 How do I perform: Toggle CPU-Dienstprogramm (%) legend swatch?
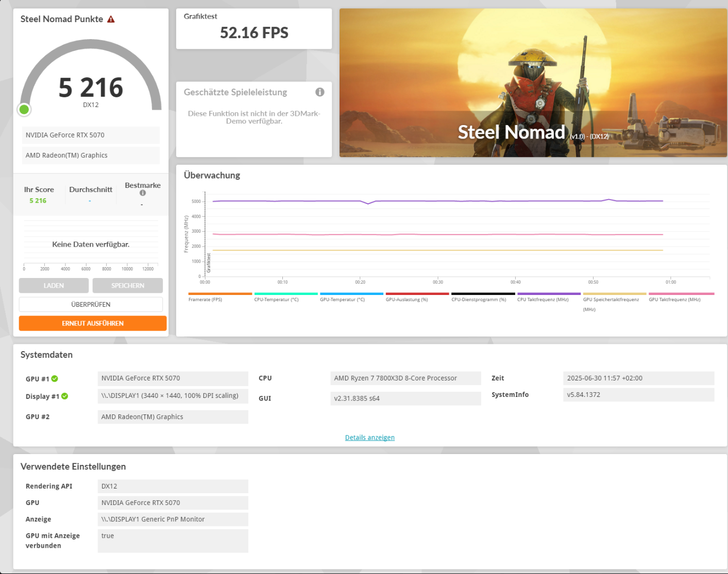pyautogui.click(x=483, y=294)
